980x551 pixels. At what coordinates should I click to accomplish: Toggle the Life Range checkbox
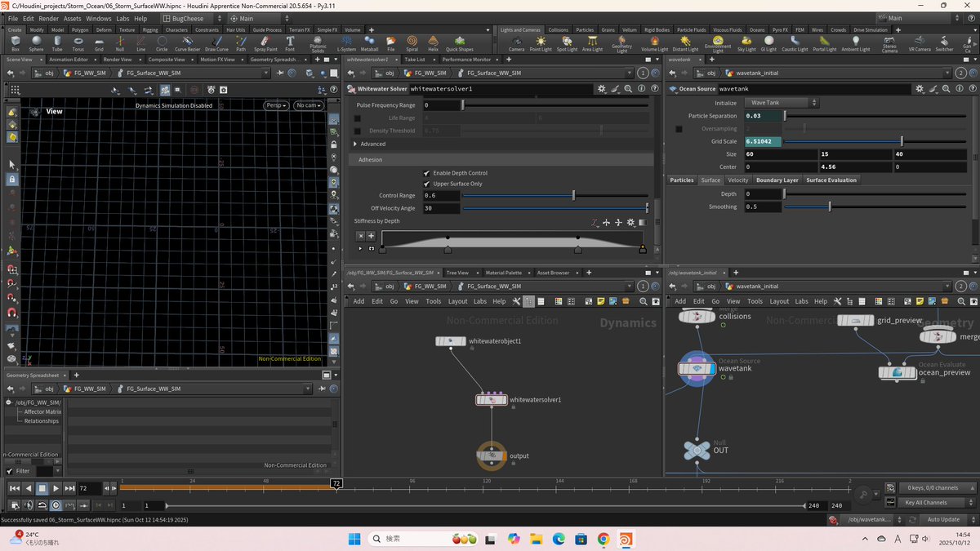(357, 118)
